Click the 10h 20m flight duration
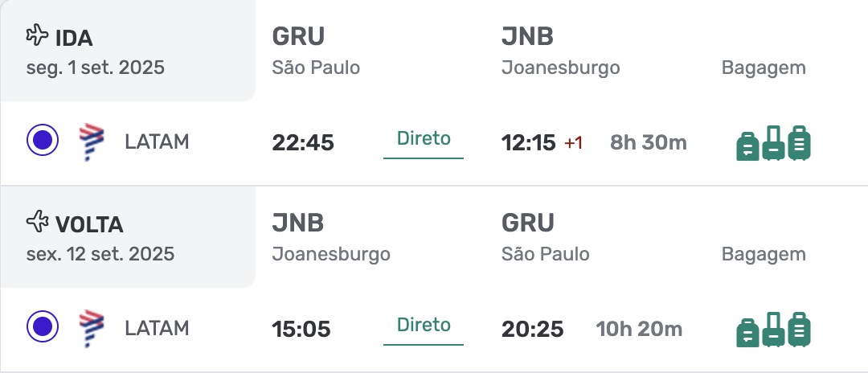This screenshot has width=868, height=373. tap(639, 330)
